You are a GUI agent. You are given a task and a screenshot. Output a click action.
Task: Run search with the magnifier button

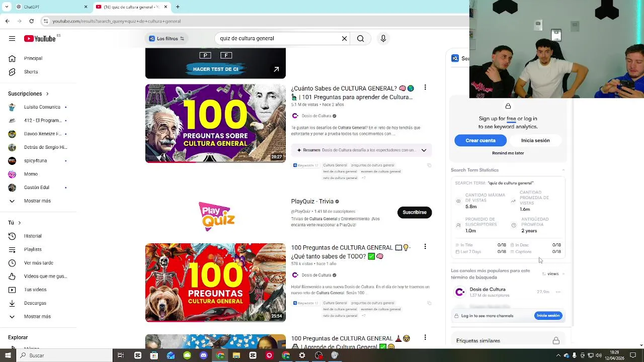click(360, 38)
